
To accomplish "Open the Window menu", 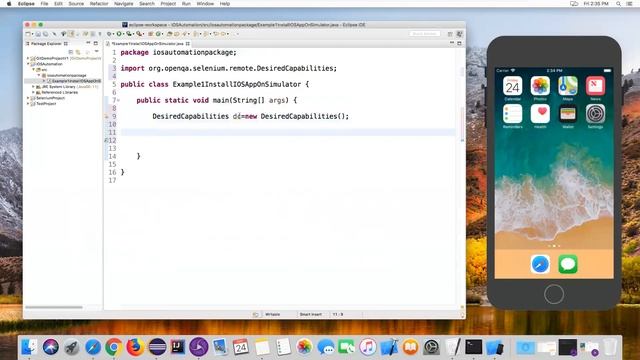I will click(x=205, y=4).
